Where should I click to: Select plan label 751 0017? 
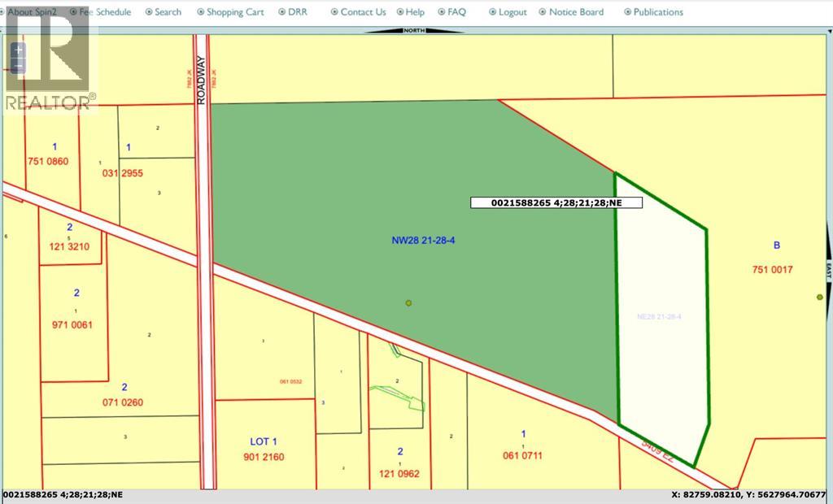click(772, 269)
